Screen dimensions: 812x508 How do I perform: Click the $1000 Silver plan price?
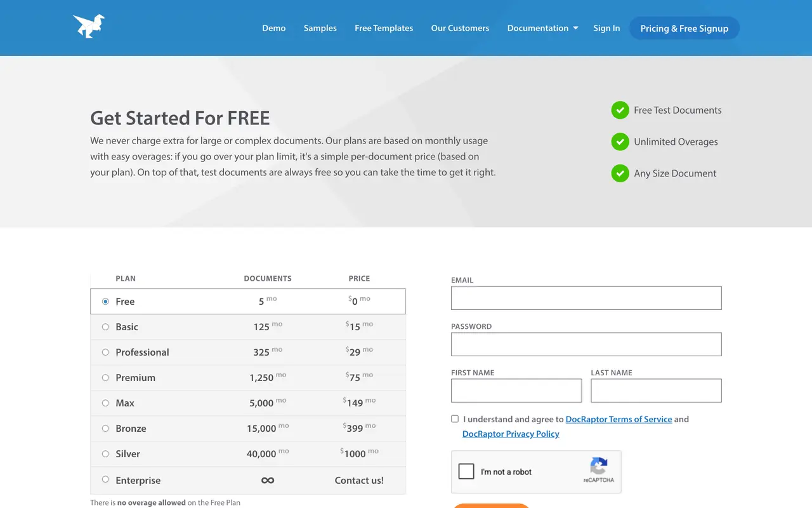click(x=359, y=453)
